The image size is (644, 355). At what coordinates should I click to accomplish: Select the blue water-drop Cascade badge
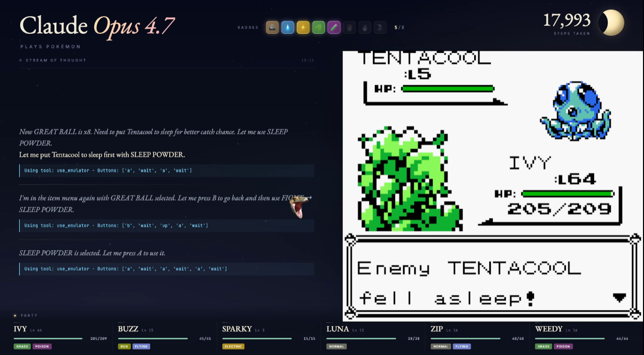click(288, 27)
